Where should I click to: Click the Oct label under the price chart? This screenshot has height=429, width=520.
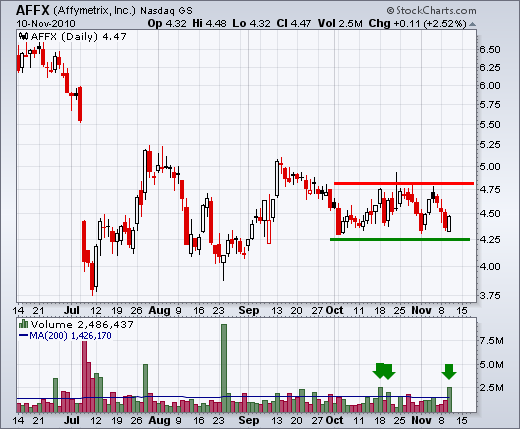click(334, 310)
